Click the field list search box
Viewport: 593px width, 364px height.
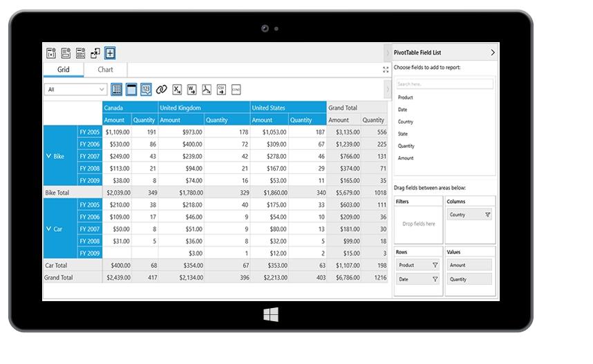point(444,84)
